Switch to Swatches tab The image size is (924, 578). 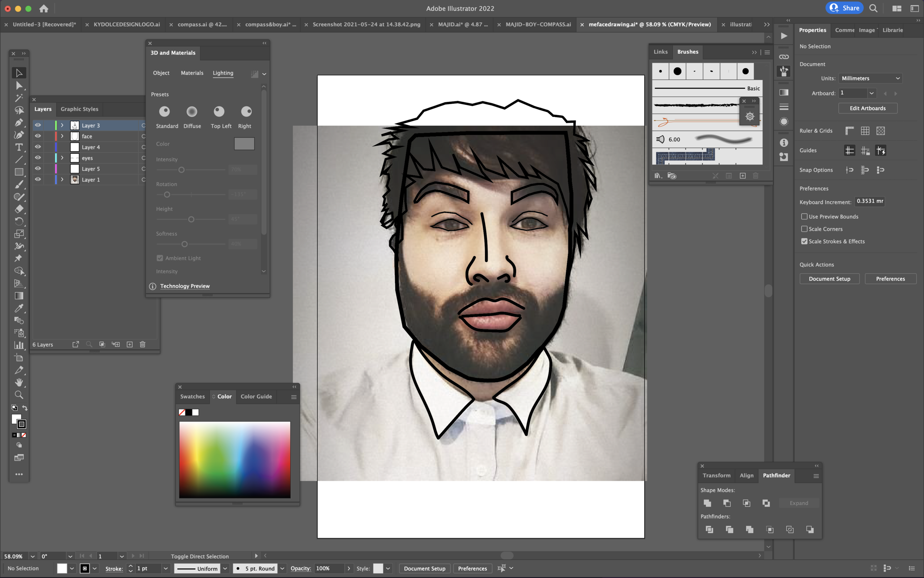[192, 396]
